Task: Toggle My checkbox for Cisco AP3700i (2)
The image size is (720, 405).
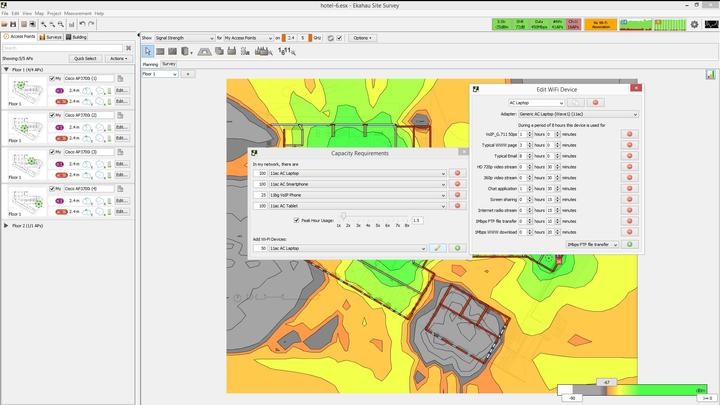Action: pyautogui.click(x=52, y=115)
